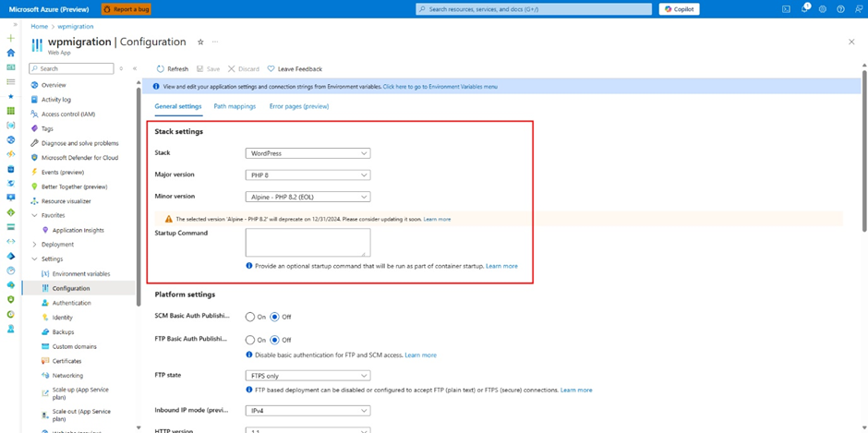Switch to Path mappings tab

click(x=235, y=106)
